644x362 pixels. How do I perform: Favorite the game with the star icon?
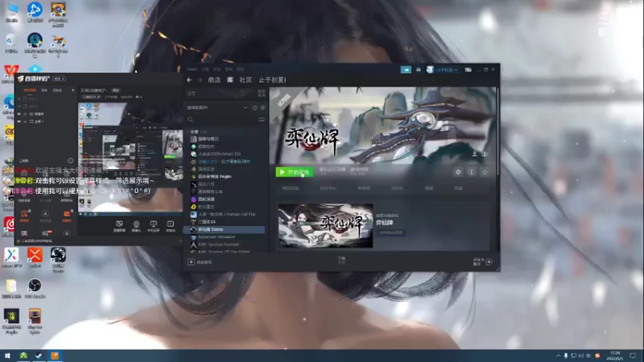[x=485, y=172]
